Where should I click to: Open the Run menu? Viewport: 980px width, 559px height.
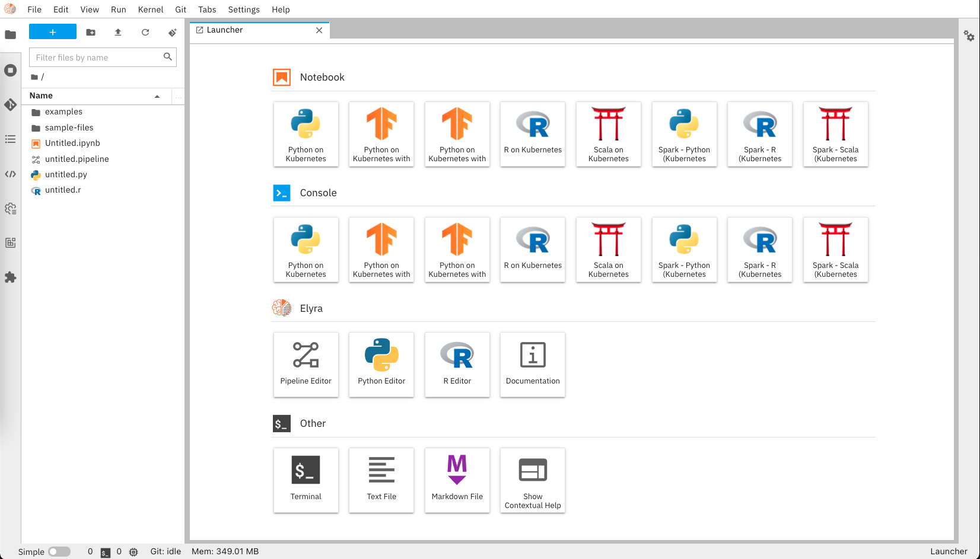[119, 9]
